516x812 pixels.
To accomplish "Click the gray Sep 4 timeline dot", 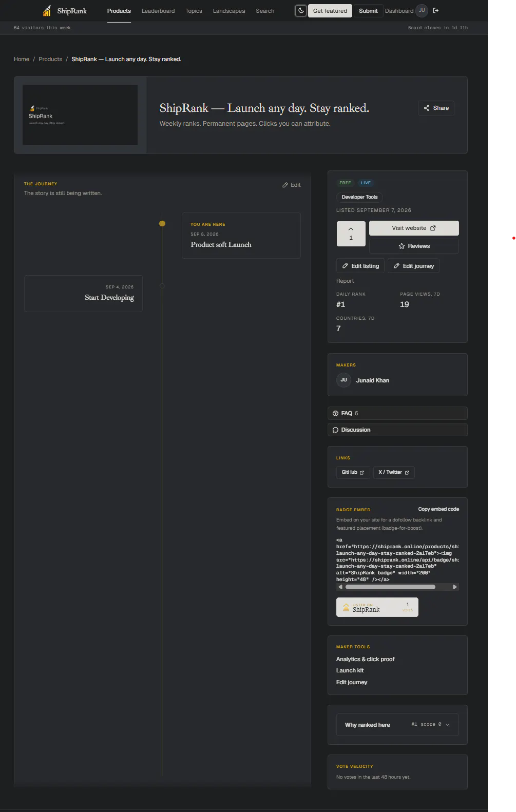I will 162,286.
